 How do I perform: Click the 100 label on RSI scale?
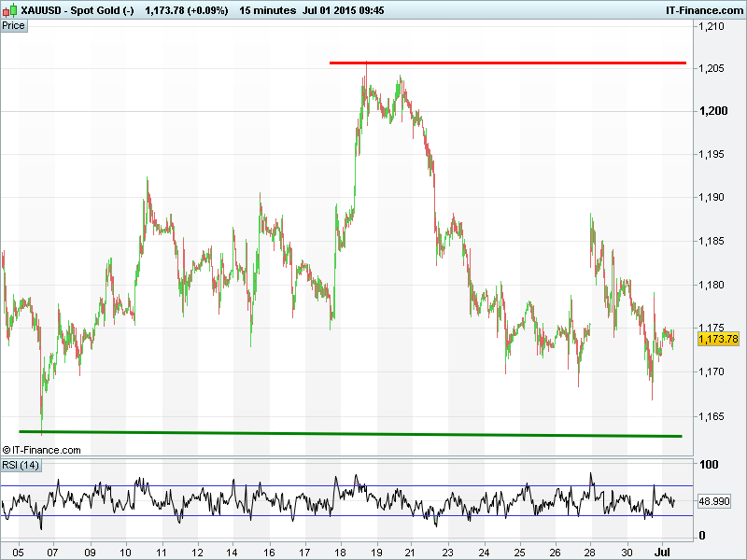[710, 465]
